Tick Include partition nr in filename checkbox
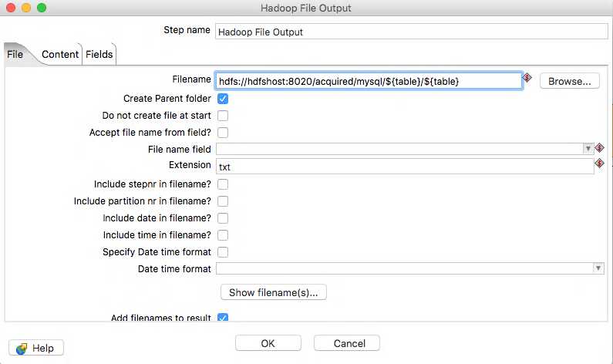The image size is (613, 364). click(223, 201)
